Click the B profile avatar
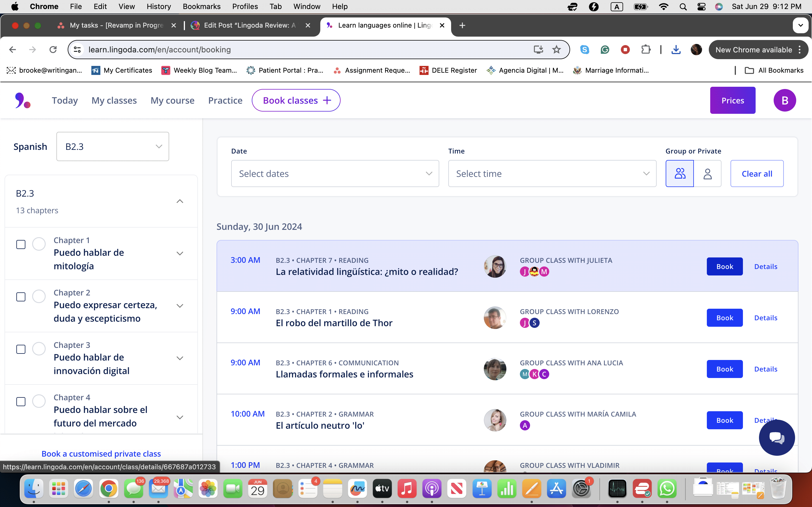This screenshot has width=812, height=507. [784, 100]
